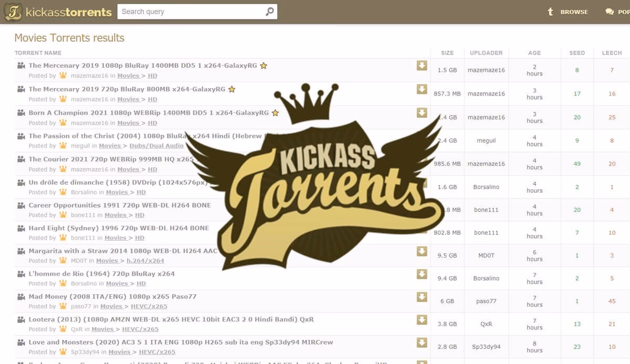Open HD category in Hard Eight row
This screenshot has height=364, width=630.
[140, 238]
